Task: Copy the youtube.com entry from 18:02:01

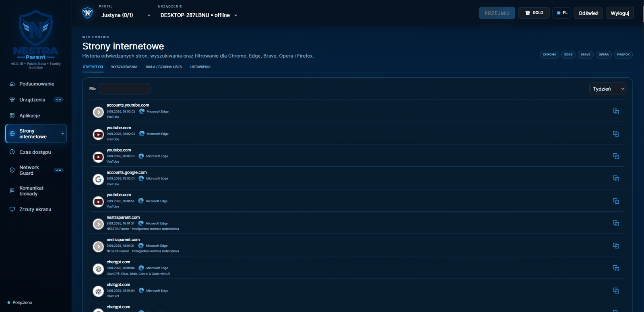Action: pos(616,156)
